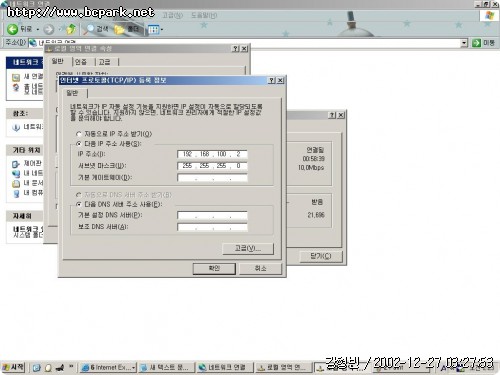Click the show desktop quick launch icon
This screenshot has height=375, width=500.
[x=60, y=368]
